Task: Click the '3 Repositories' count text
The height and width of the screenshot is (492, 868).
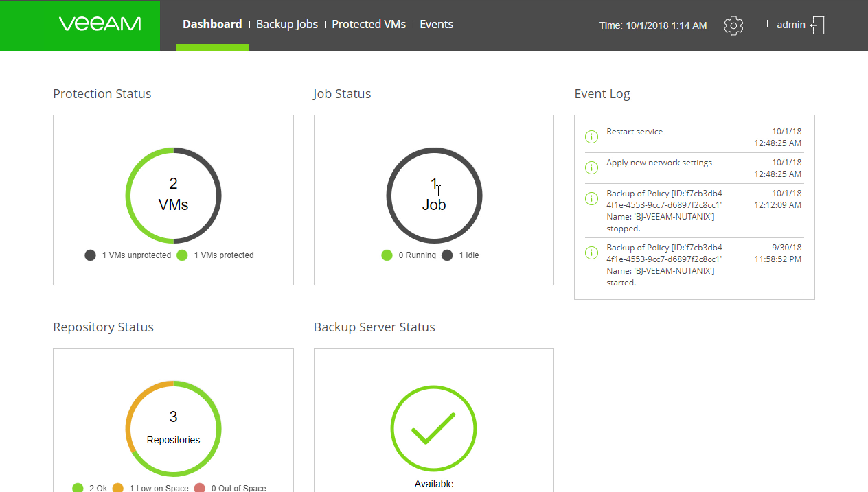Action: pos(173,427)
